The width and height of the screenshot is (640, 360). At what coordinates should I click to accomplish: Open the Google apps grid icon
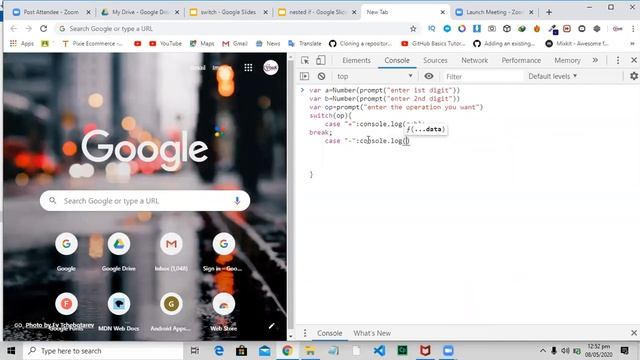tap(248, 68)
